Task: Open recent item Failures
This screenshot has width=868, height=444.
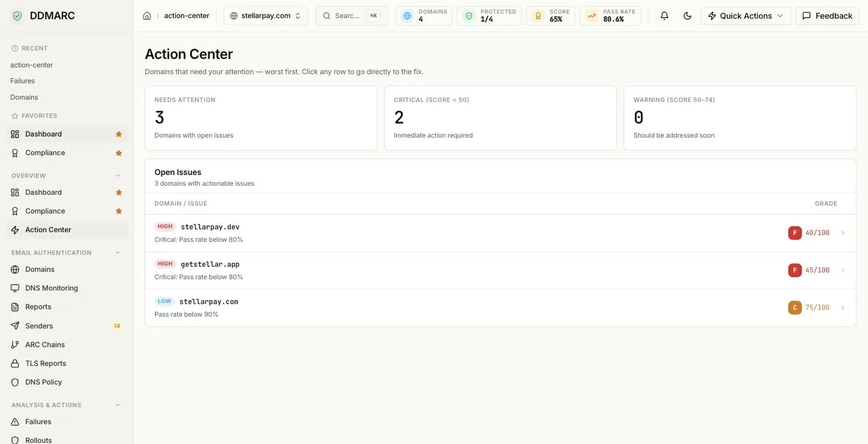Action: [x=22, y=81]
